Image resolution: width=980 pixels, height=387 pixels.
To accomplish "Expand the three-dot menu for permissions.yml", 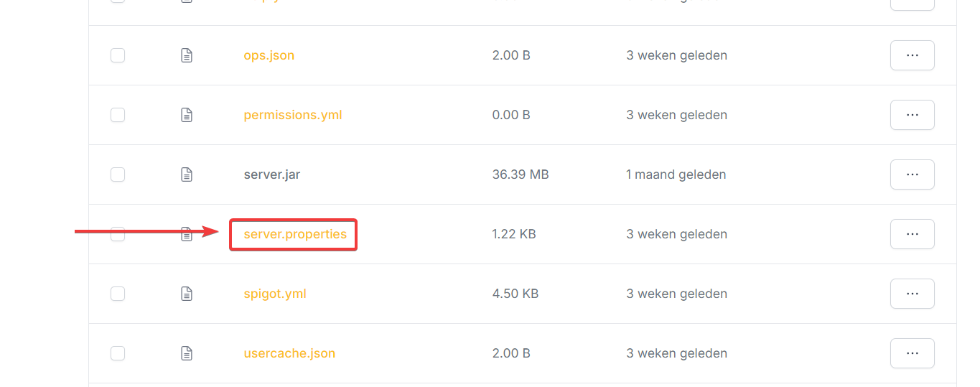I will [x=912, y=115].
